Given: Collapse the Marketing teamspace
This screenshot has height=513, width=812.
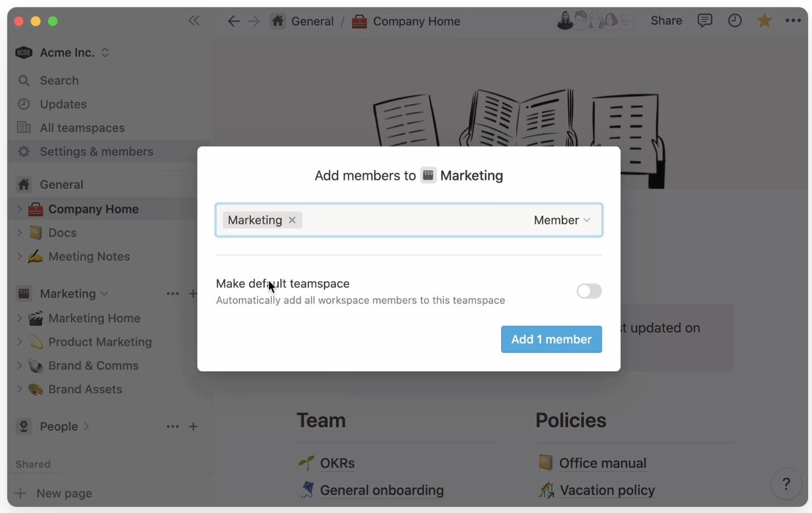Looking at the screenshot, I should click(104, 294).
